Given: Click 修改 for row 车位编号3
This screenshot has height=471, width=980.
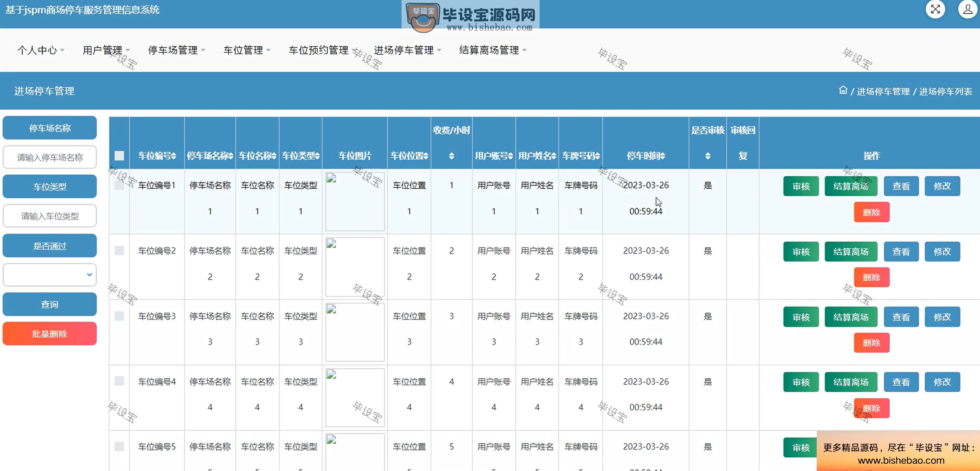Looking at the screenshot, I should point(943,317).
